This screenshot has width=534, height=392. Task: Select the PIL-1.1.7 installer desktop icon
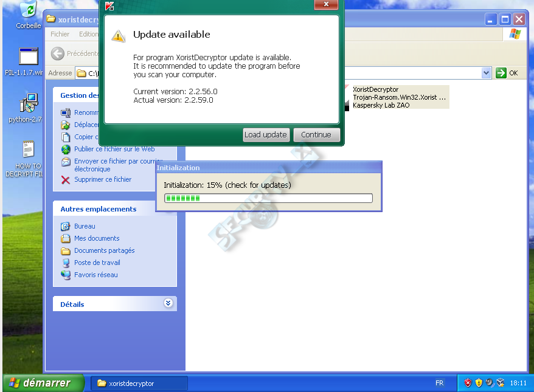click(x=29, y=56)
